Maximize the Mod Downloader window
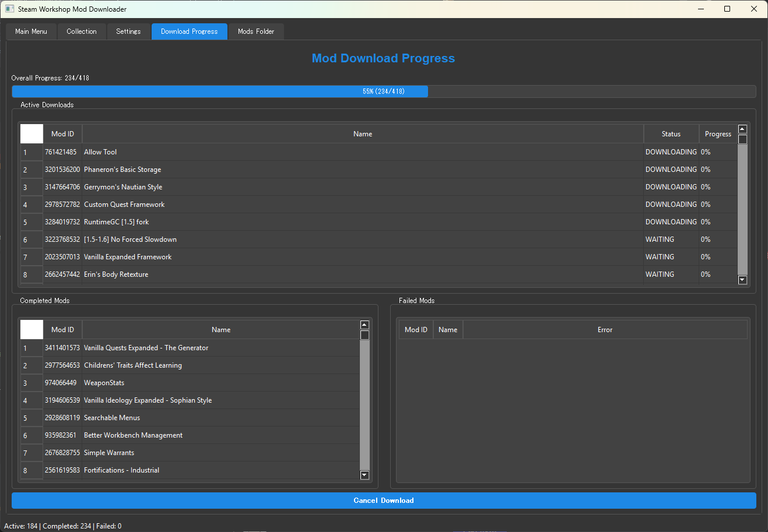Viewport: 768px width, 532px height. [727, 9]
